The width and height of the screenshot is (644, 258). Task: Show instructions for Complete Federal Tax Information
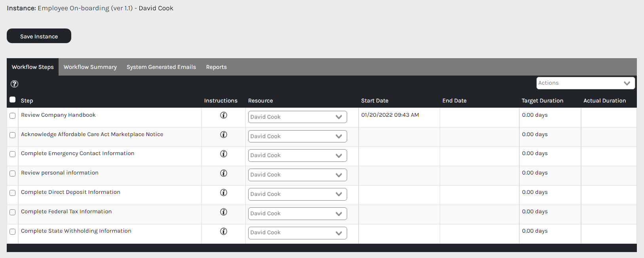(224, 212)
